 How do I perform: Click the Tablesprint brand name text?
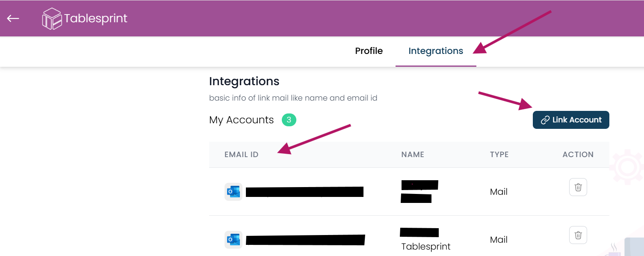click(x=96, y=19)
